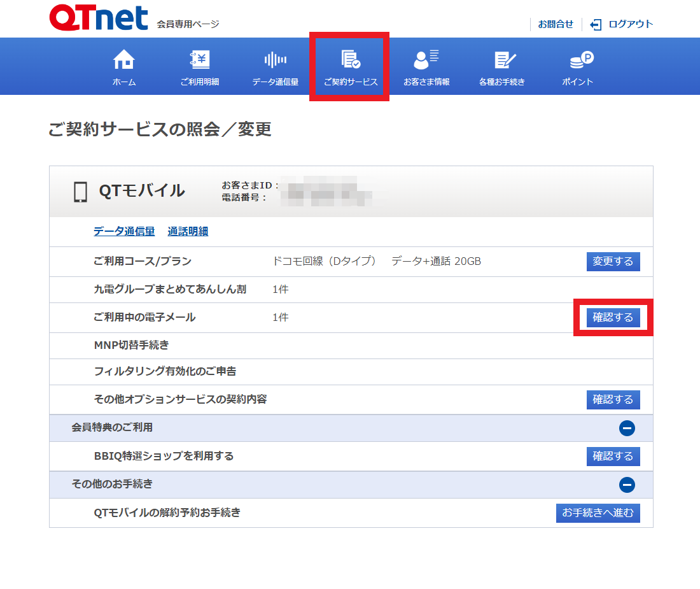Click the QTnet logo
This screenshot has height=589, width=700.
98,18
